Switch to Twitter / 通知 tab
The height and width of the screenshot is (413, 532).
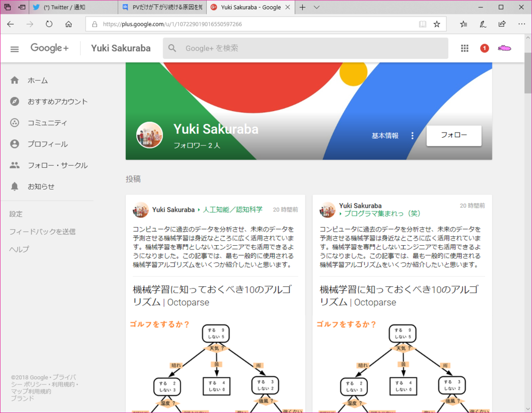[73, 7]
